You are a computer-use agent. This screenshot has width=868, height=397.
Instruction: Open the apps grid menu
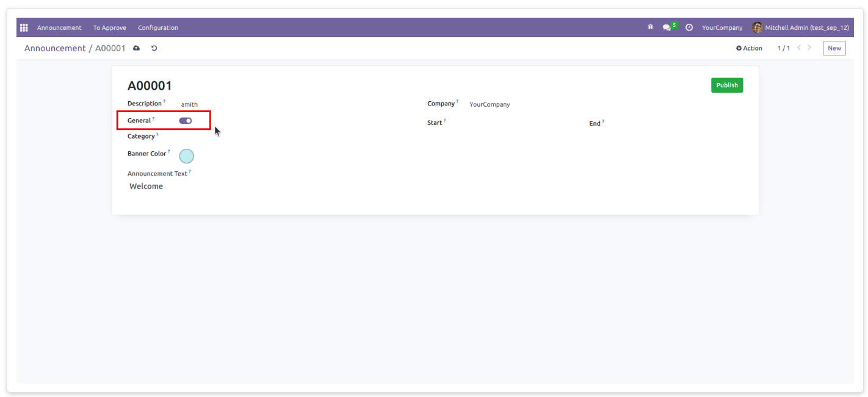tap(24, 27)
